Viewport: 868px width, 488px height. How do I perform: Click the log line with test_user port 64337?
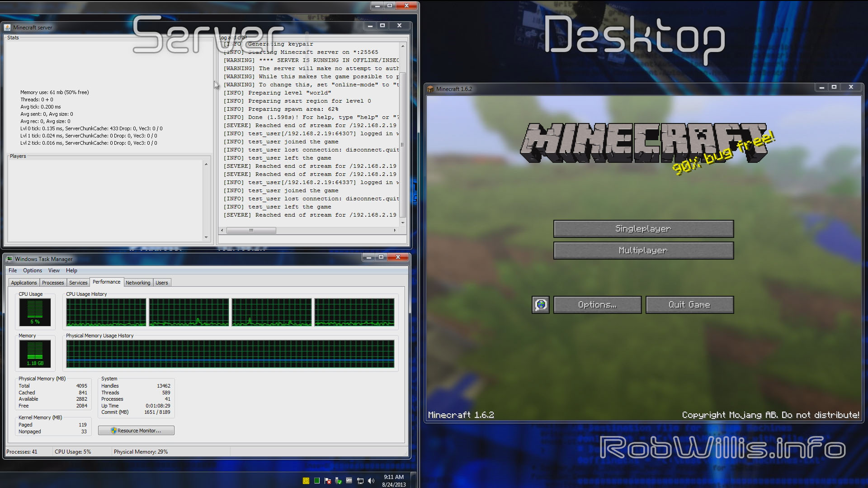[311, 182]
